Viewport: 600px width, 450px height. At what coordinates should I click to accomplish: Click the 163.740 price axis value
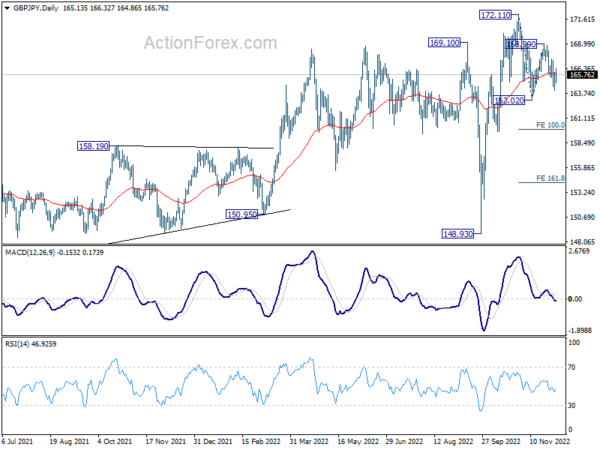pyautogui.click(x=582, y=93)
